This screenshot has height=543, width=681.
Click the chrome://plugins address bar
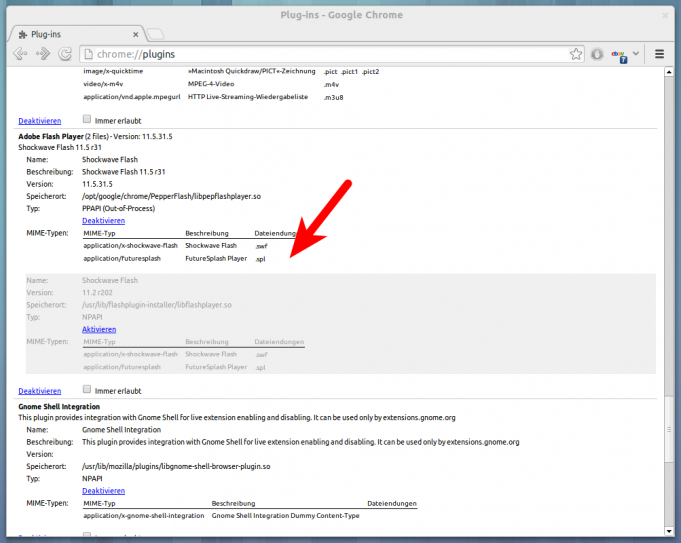point(320,54)
